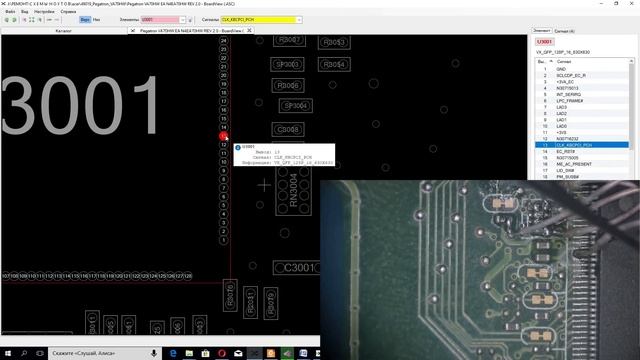Switch board view to Верх side
The image size is (640, 360).
click(x=85, y=20)
